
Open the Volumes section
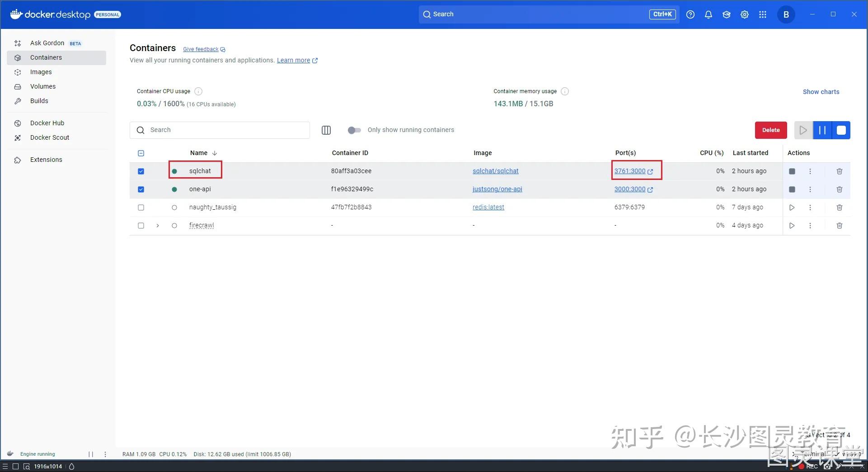pyautogui.click(x=43, y=86)
